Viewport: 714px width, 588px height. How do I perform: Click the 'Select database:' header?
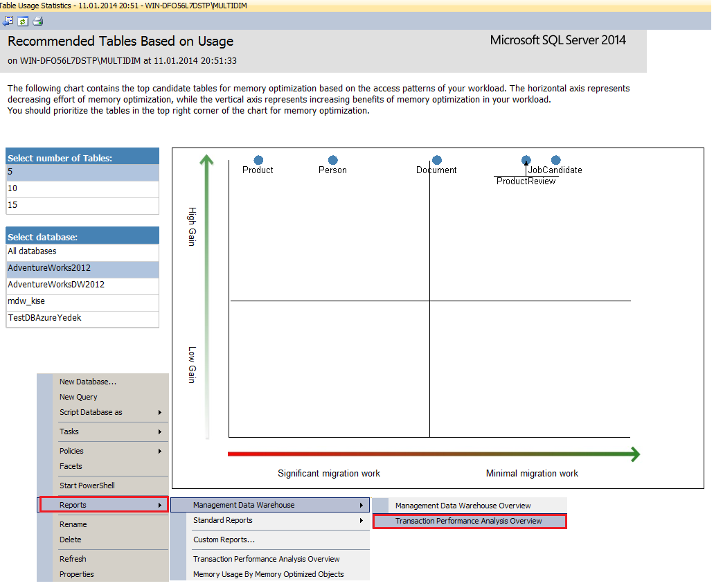click(x=82, y=237)
